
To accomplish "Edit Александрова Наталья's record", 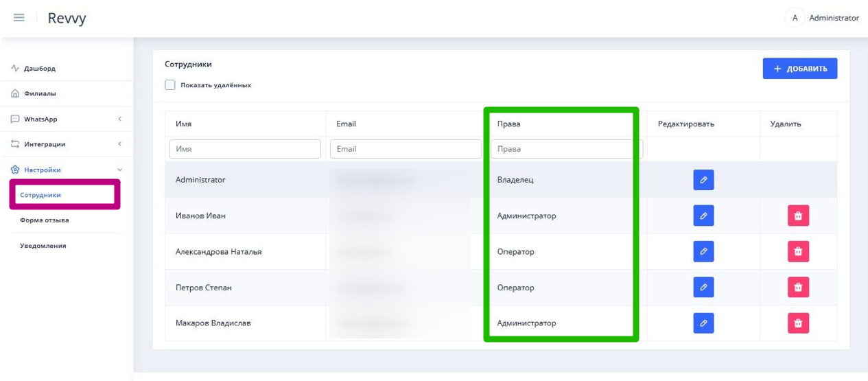I will (x=703, y=251).
